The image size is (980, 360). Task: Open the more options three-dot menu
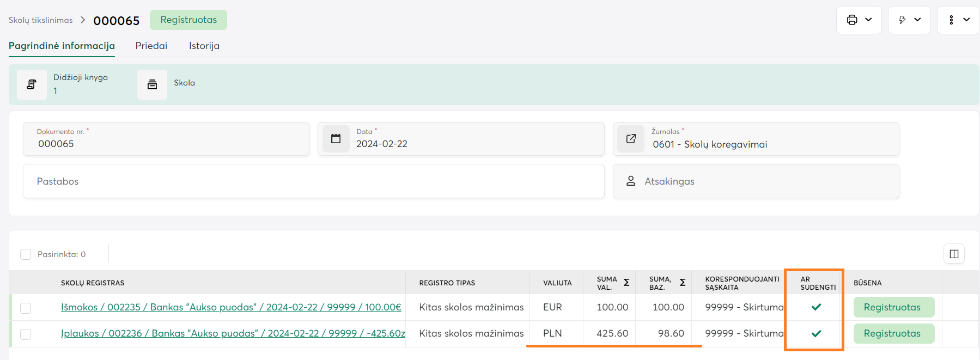click(958, 20)
